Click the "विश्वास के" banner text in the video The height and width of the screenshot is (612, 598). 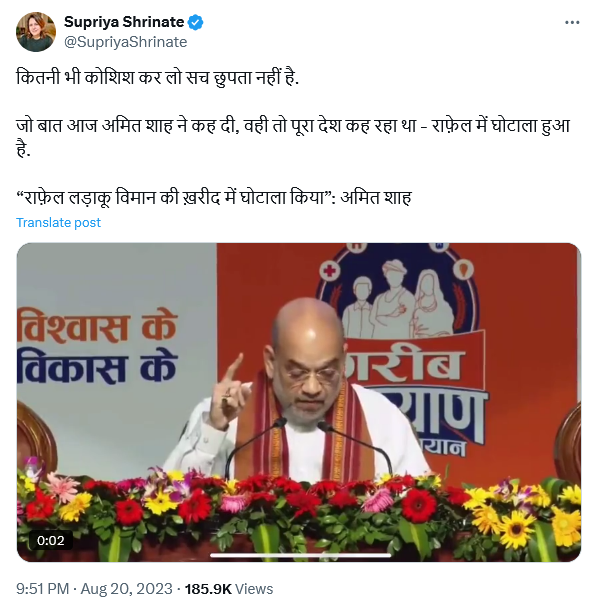[98, 327]
